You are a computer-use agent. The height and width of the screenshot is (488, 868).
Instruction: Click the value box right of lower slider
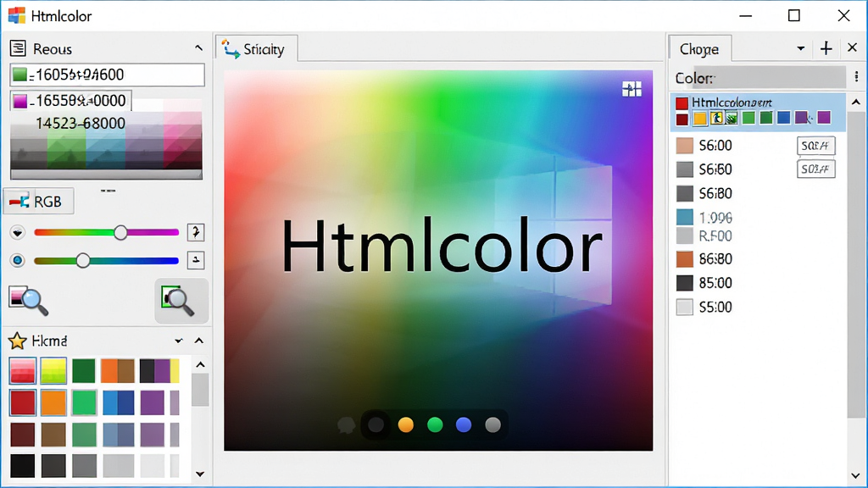(196, 260)
